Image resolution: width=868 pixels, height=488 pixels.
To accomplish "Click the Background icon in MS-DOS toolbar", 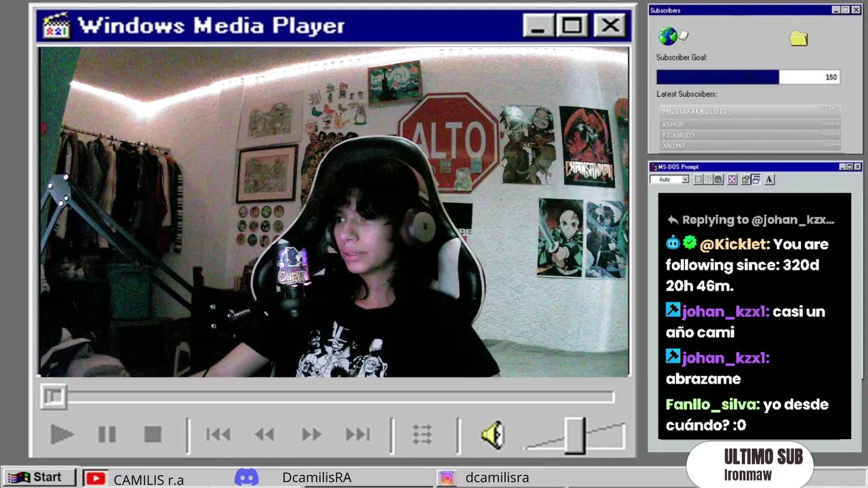I will (x=756, y=180).
